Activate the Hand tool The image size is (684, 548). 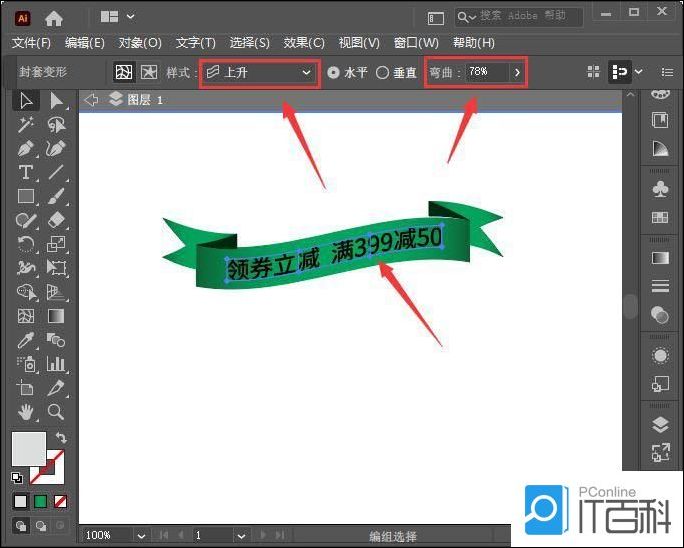pyautogui.click(x=26, y=411)
